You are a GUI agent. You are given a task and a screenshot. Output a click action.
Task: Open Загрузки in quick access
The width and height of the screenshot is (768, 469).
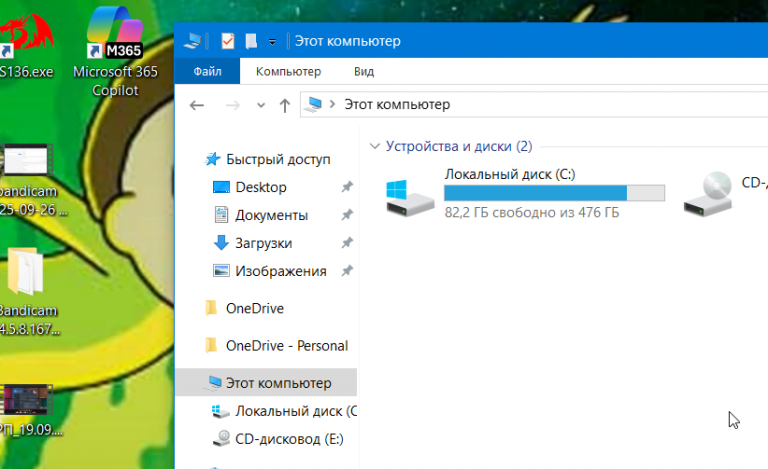pos(266,243)
